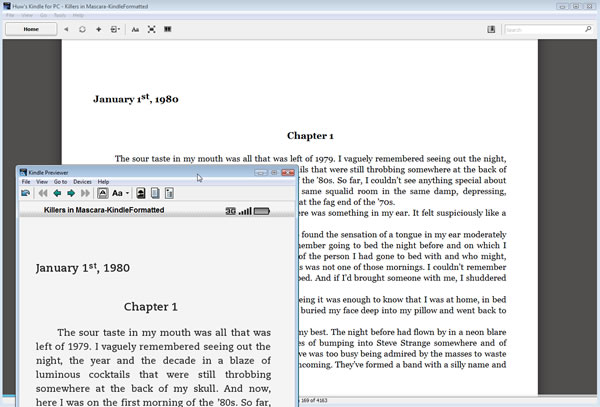Click the table of contents icon in Previewer
This screenshot has height=407, width=600.
tap(169, 193)
